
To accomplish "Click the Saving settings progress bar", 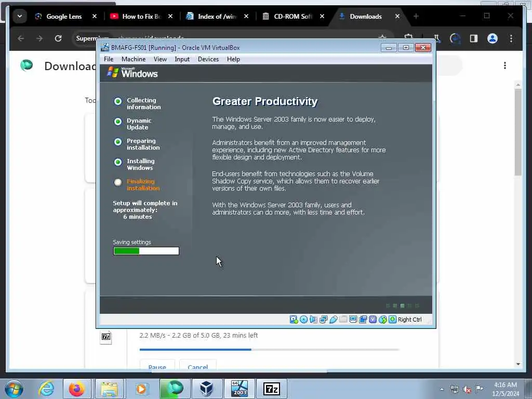I will coord(146,251).
